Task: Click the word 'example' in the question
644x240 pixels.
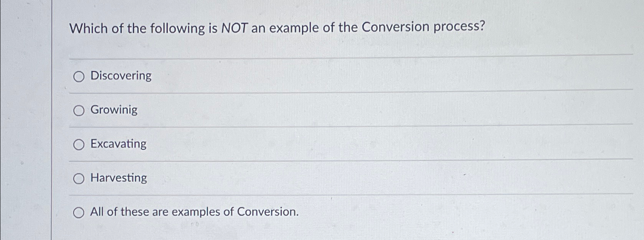Action: pyautogui.click(x=294, y=28)
